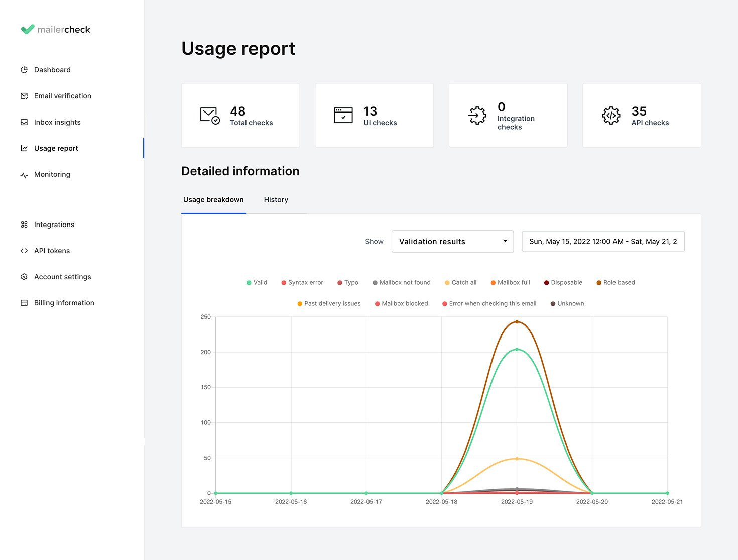The image size is (738, 560).
Task: Click the Email verification envelope icon
Action: (24, 96)
